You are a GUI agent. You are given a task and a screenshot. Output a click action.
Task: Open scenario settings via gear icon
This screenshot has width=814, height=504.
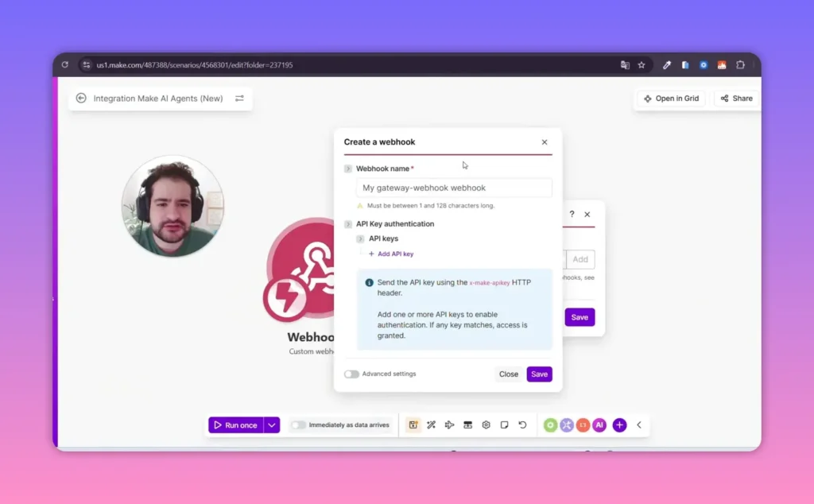click(486, 425)
